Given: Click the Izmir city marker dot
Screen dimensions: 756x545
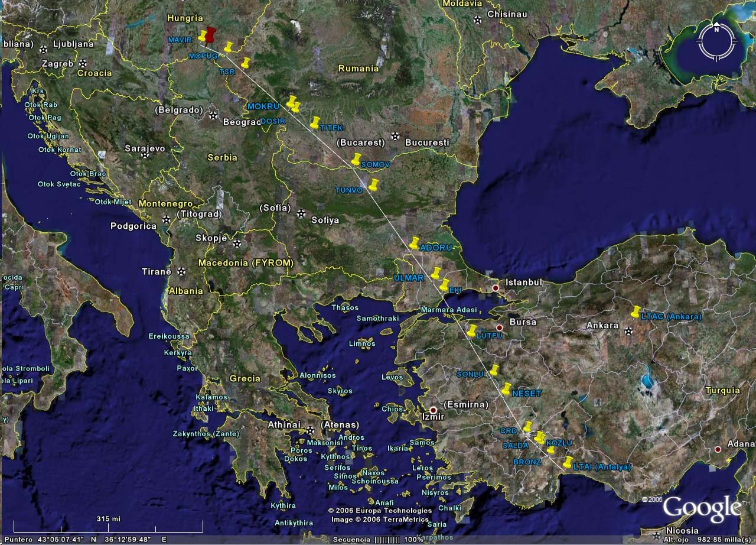Looking at the screenshot, I should (x=433, y=410).
